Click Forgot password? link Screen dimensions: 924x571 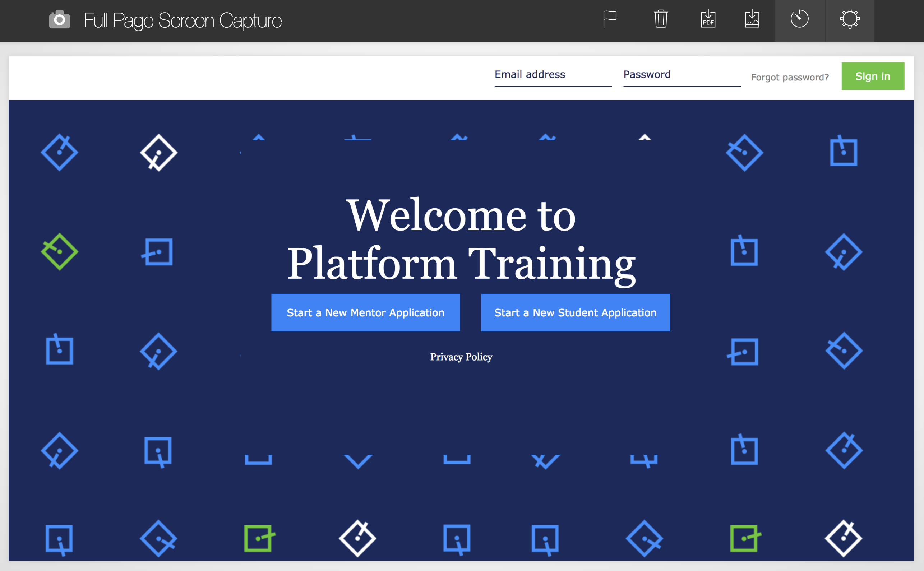coord(790,78)
